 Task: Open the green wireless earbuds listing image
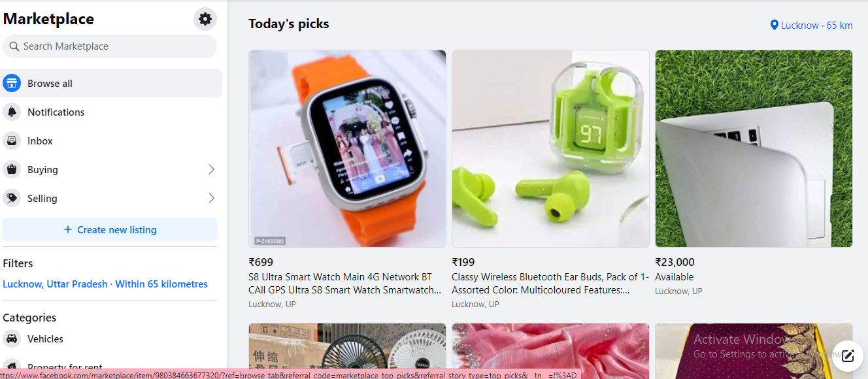tap(550, 149)
